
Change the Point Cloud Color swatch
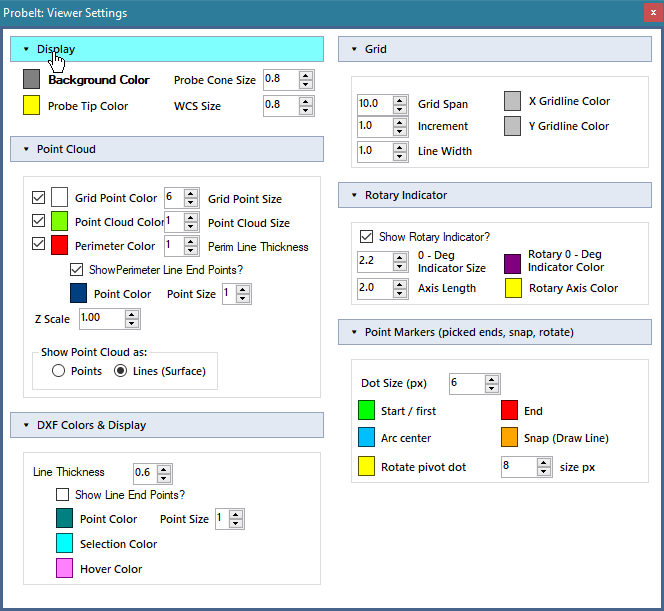[x=59, y=221]
